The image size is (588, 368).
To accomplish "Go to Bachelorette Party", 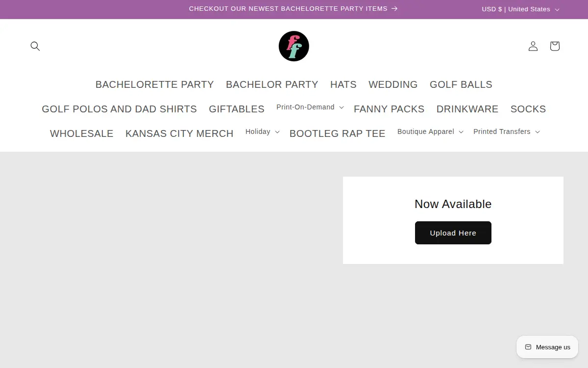I will click(154, 84).
